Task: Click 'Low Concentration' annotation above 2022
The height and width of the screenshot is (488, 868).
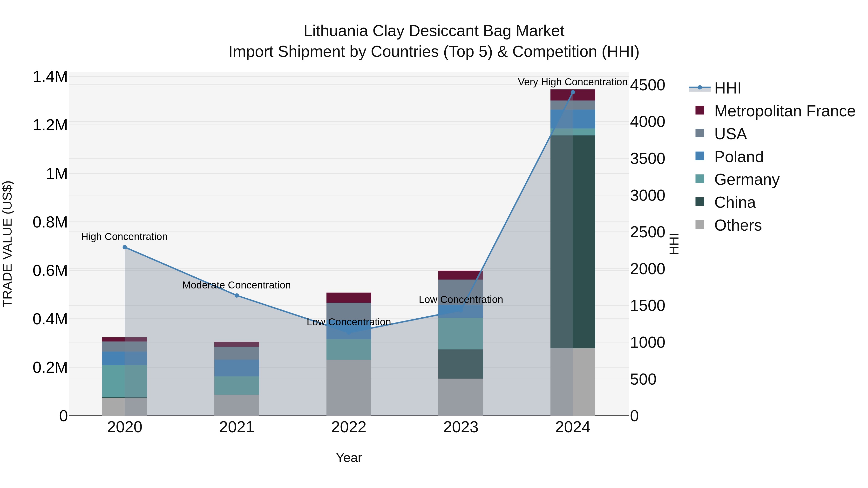Action: [x=349, y=322]
